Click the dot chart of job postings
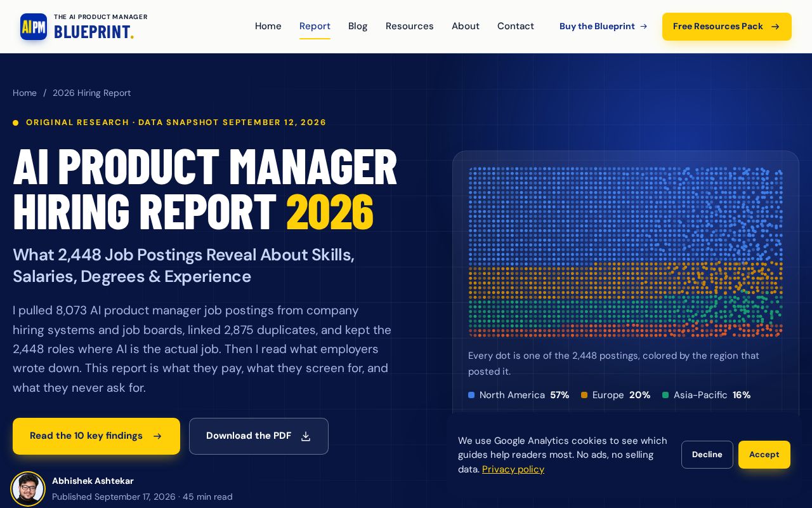The height and width of the screenshot is (508, 812). coord(625,252)
